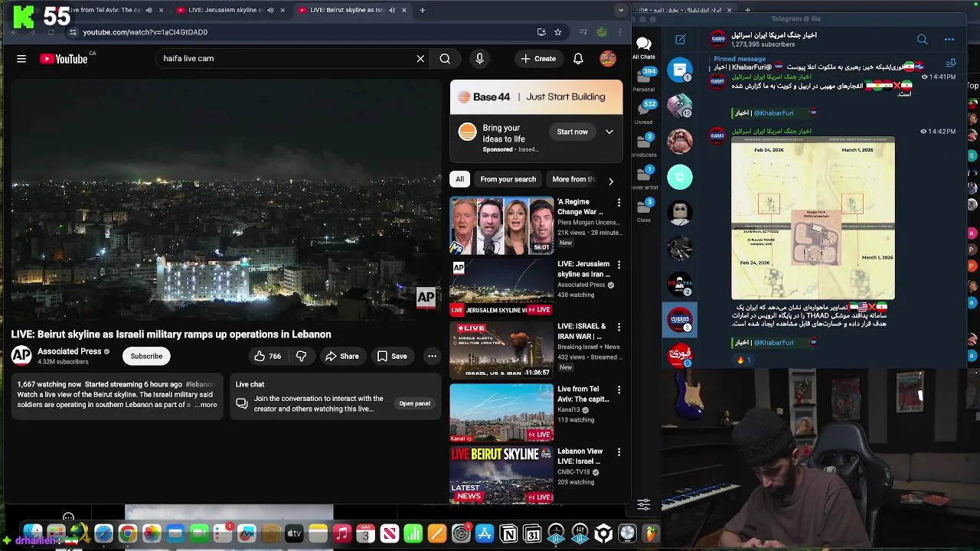The image size is (980, 551).
Task: Select the 'More from th...' chip
Action: [x=573, y=179]
